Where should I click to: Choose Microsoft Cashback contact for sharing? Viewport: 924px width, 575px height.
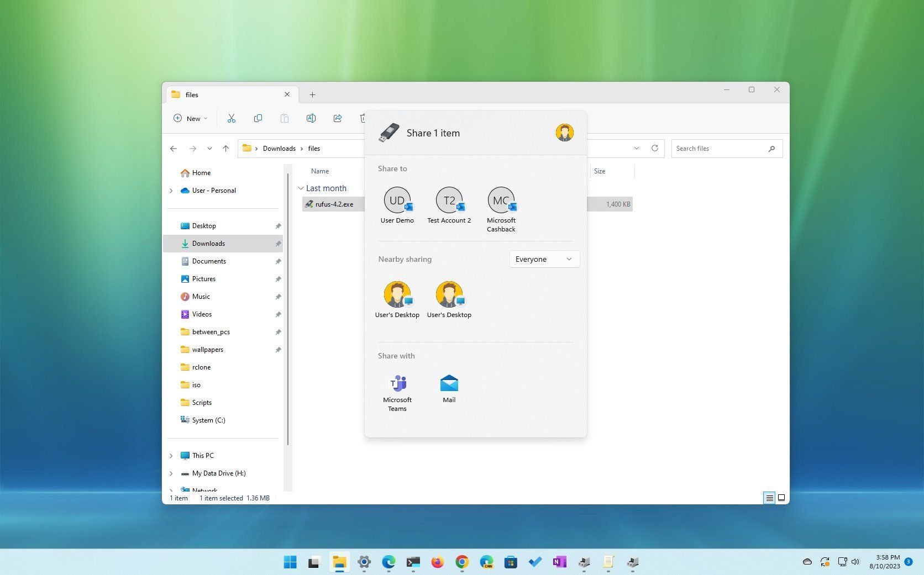coord(501,201)
